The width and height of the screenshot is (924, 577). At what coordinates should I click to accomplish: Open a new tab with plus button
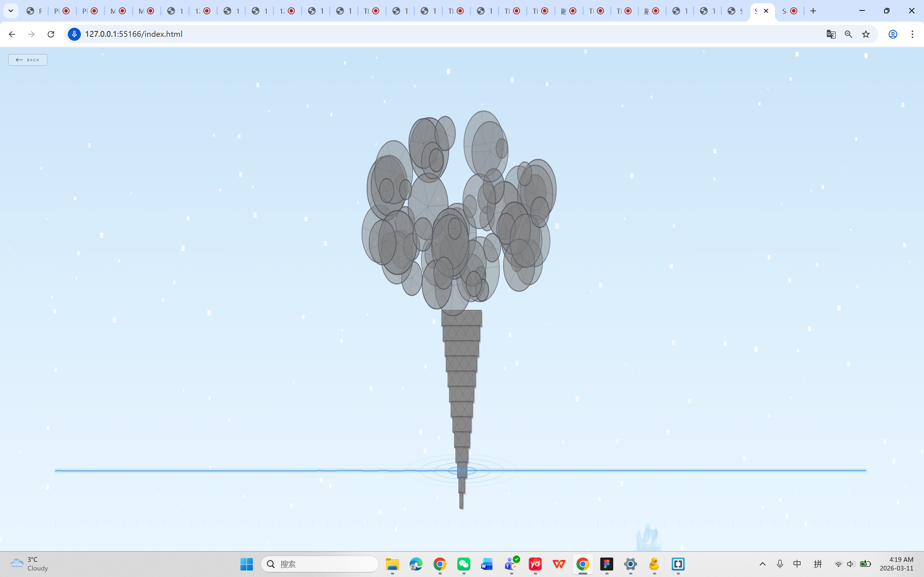[813, 11]
